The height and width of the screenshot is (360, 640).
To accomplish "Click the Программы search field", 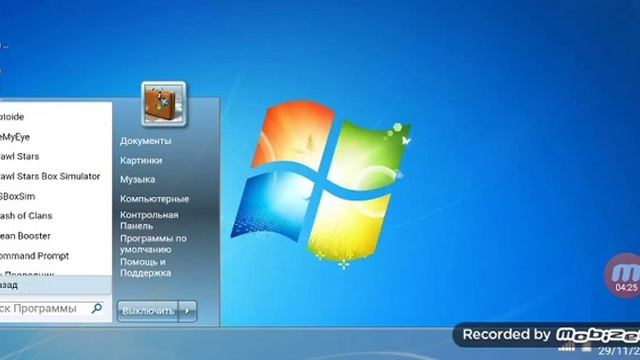I will tap(51, 309).
